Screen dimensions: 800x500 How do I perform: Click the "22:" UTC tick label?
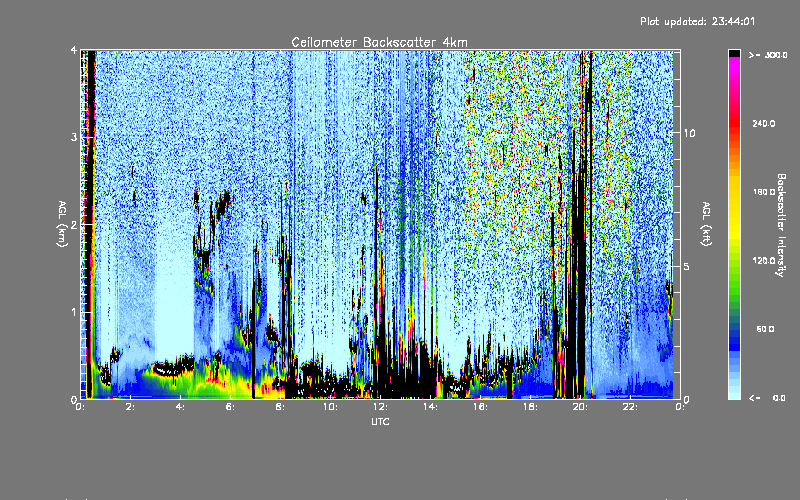click(630, 407)
